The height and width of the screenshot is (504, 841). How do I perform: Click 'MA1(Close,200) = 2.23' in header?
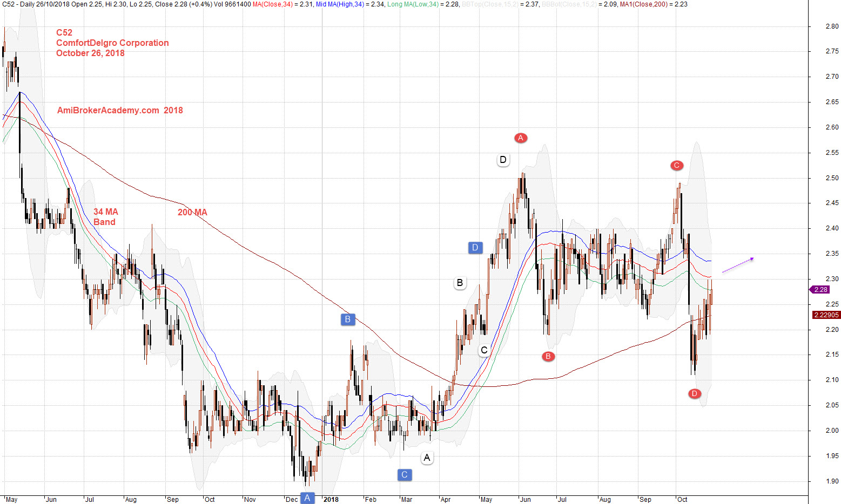(654, 4)
